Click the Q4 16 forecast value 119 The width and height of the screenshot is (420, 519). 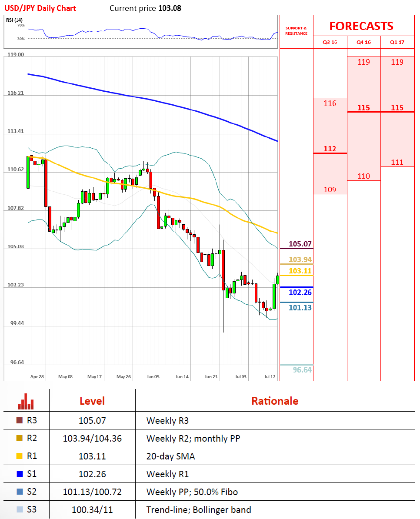click(363, 62)
